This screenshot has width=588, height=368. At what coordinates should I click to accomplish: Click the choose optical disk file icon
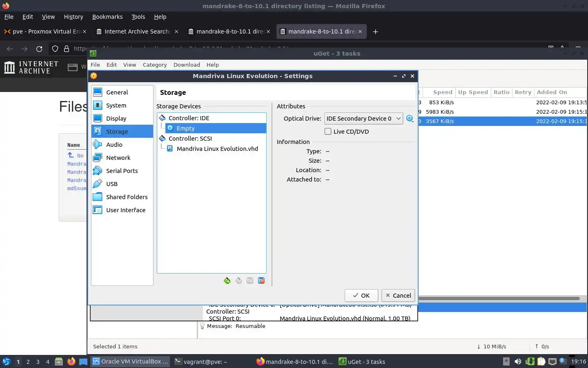410,119
